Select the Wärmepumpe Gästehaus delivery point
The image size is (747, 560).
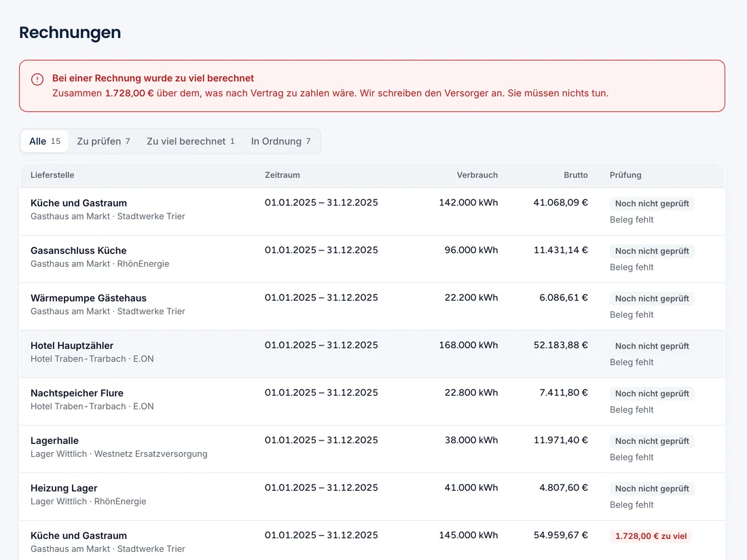point(88,298)
